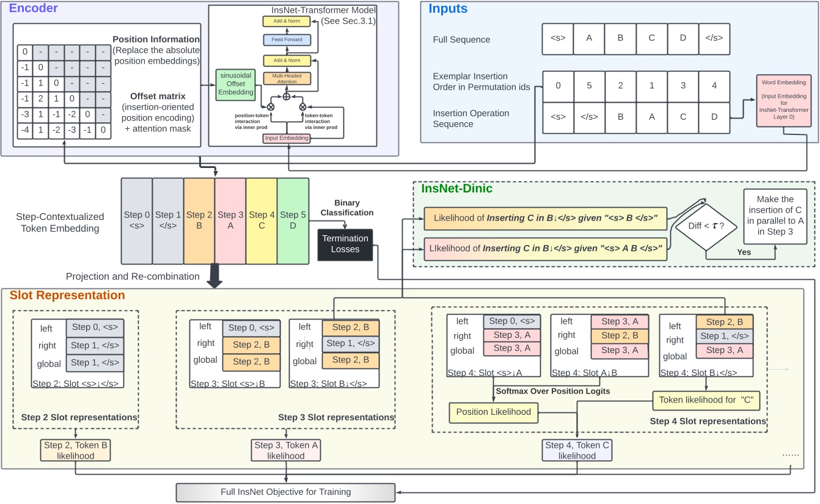
Task: Click the cell '5' in the Exemplar Insertion Order row
Action: pyautogui.click(x=590, y=86)
